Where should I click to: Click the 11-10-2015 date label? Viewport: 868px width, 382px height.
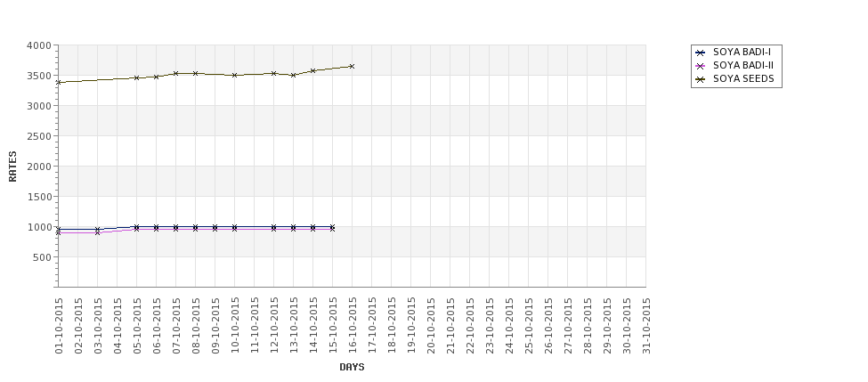255,326
